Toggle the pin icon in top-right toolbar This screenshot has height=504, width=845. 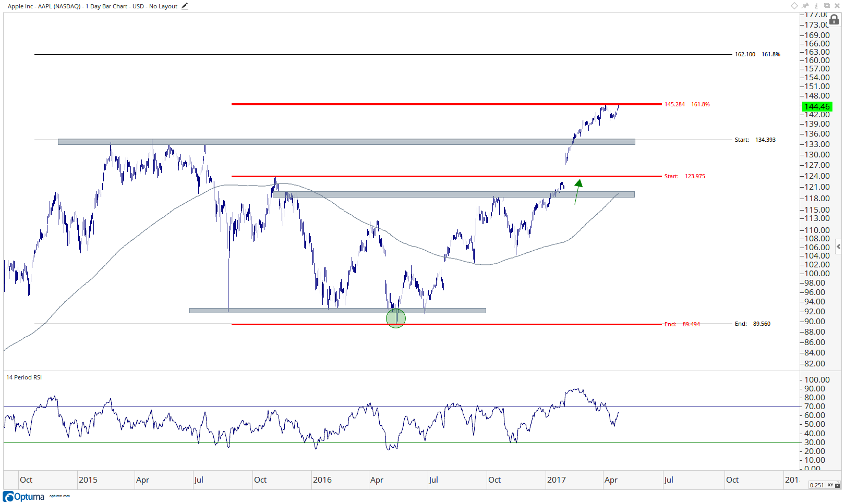point(806,6)
